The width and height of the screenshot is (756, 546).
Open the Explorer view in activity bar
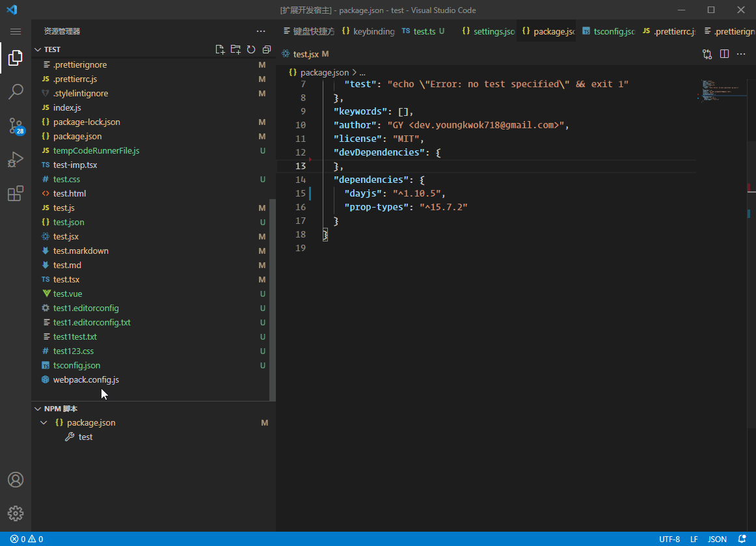click(x=16, y=58)
